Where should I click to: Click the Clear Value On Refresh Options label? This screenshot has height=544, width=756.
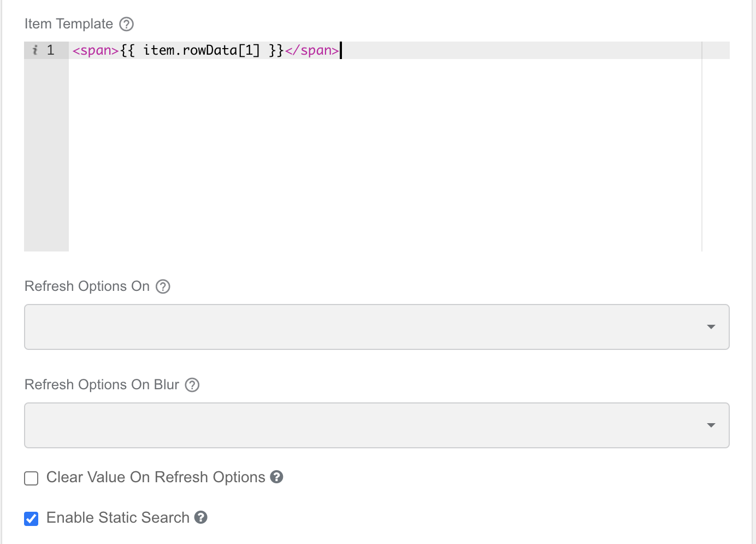tap(156, 477)
